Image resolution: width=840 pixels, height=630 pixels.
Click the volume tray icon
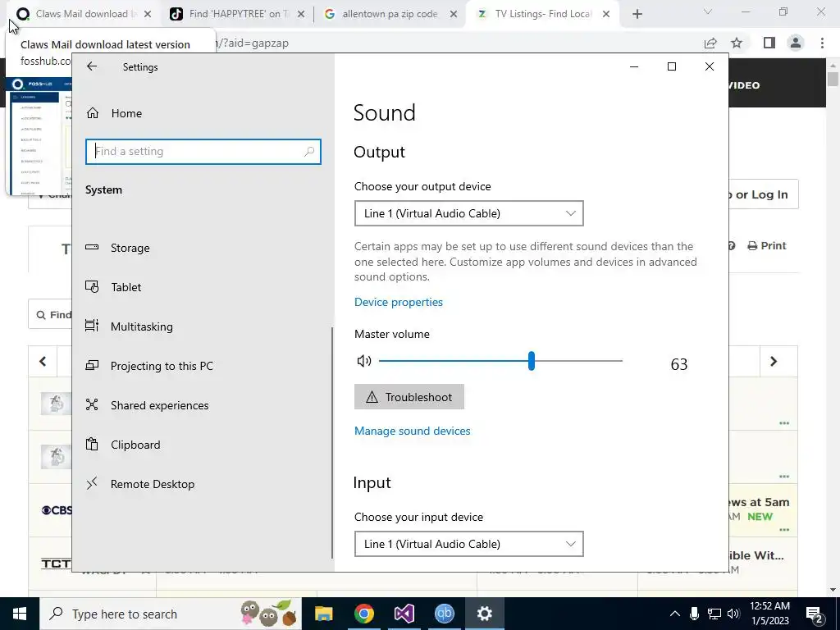tap(733, 614)
